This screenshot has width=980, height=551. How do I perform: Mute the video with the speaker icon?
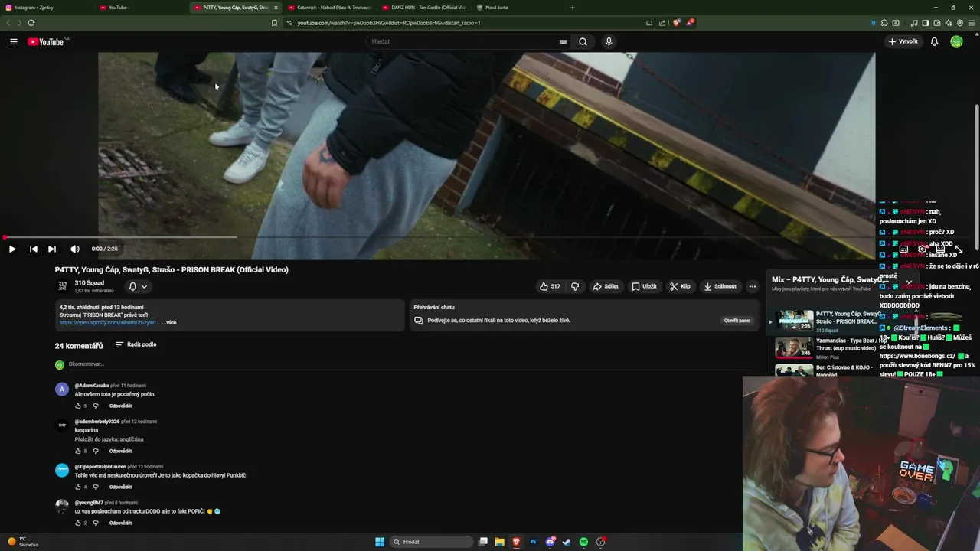74,249
